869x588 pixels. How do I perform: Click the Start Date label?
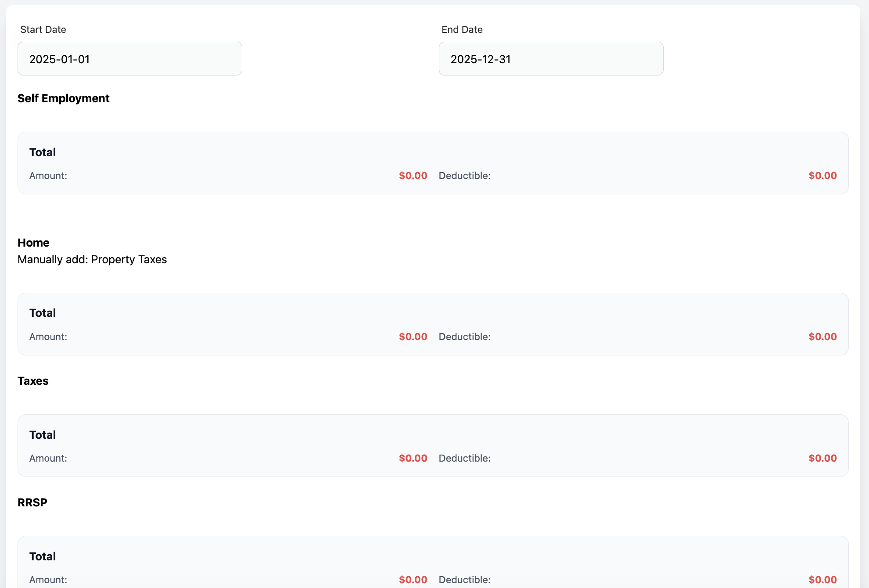(43, 29)
